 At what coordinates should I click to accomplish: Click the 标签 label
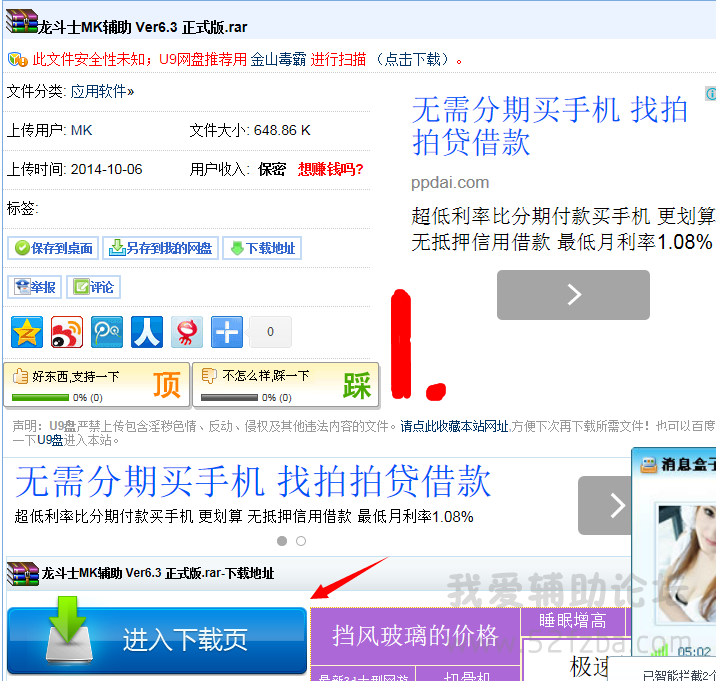point(22,208)
